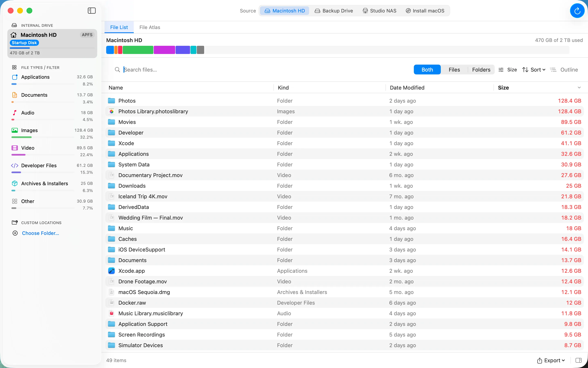
Task: Click the Outline view list icon
Action: (x=553, y=70)
